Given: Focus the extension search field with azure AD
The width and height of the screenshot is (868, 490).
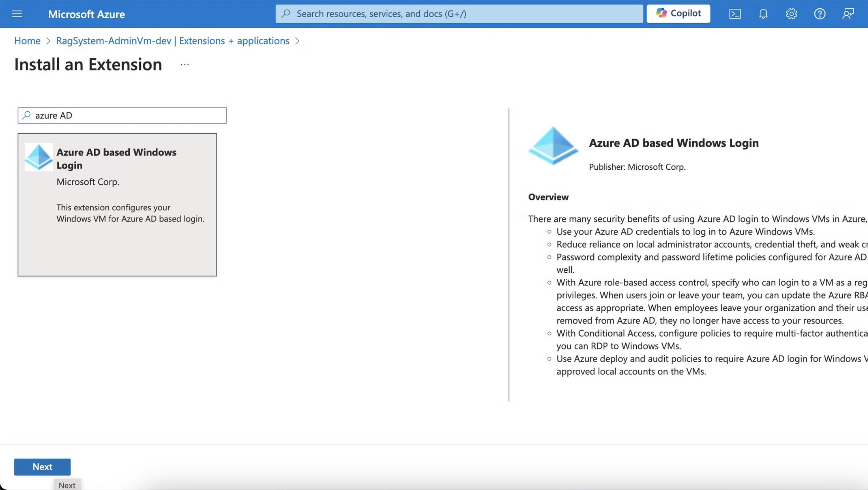Looking at the screenshot, I should pos(128,115).
